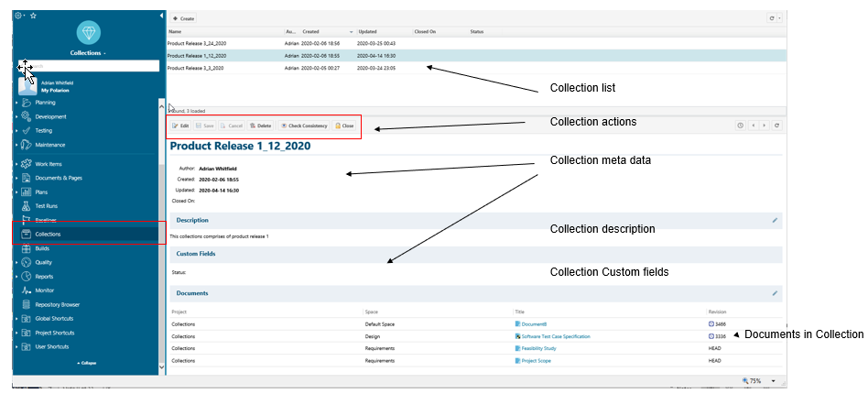The width and height of the screenshot is (868, 394).
Task: Select Product Release 3_3_2020 row
Action: pyautogui.click(x=476, y=68)
